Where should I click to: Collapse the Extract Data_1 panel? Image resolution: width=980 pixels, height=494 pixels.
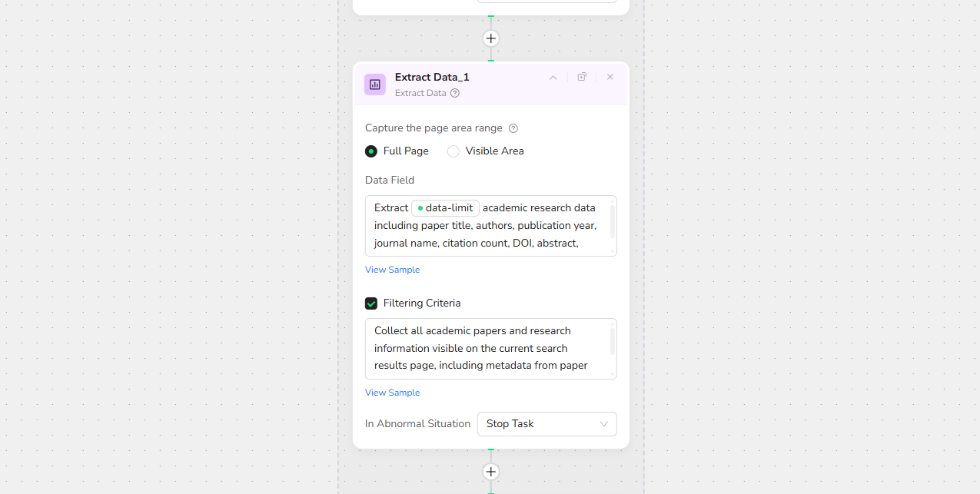pyautogui.click(x=553, y=78)
